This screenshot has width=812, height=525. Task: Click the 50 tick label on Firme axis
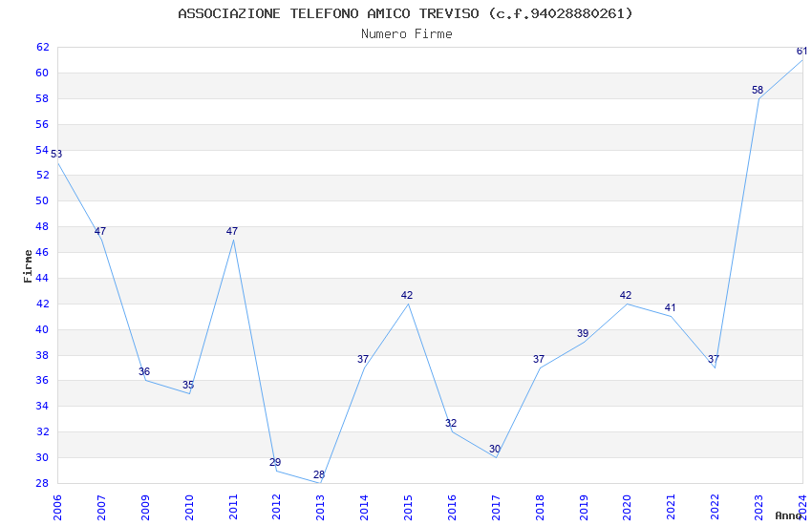42,200
